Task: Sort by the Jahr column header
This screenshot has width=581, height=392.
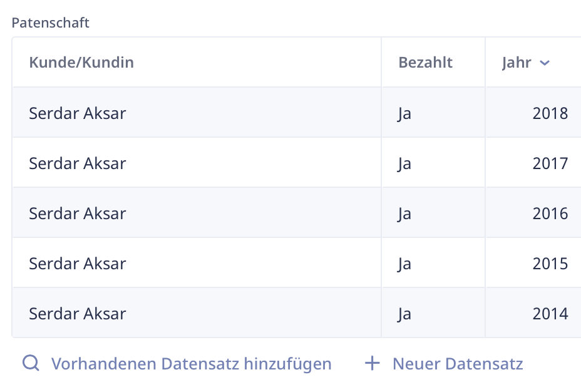Action: [x=517, y=62]
